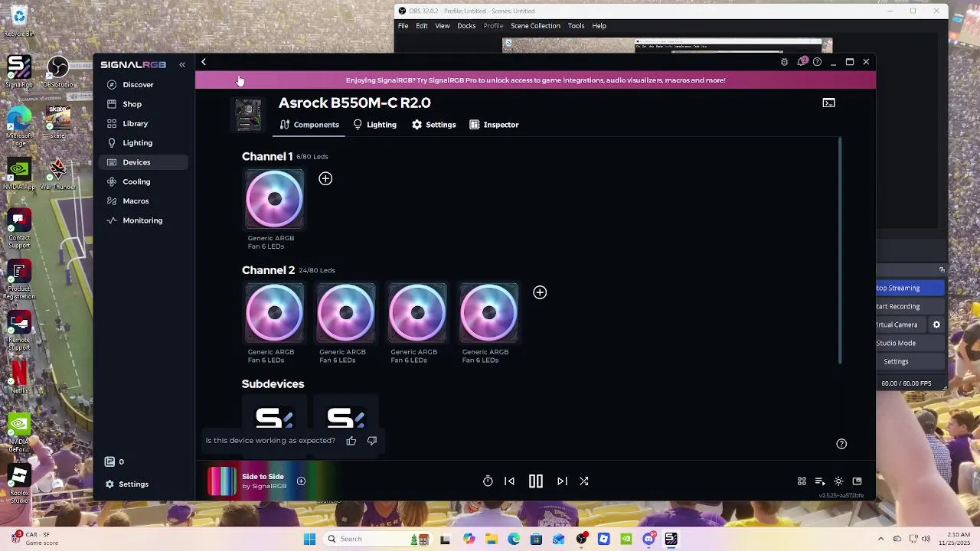Open the canvas preview icon in bottom bar

point(857,481)
